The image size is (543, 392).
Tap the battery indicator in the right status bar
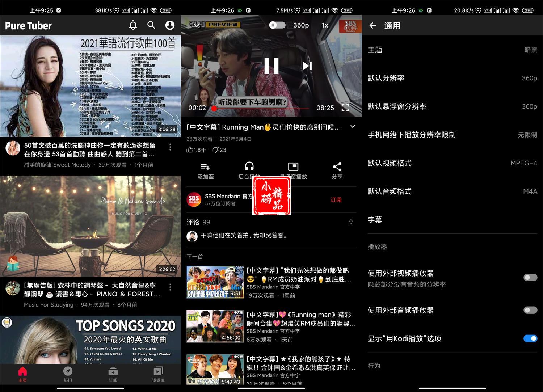click(528, 10)
